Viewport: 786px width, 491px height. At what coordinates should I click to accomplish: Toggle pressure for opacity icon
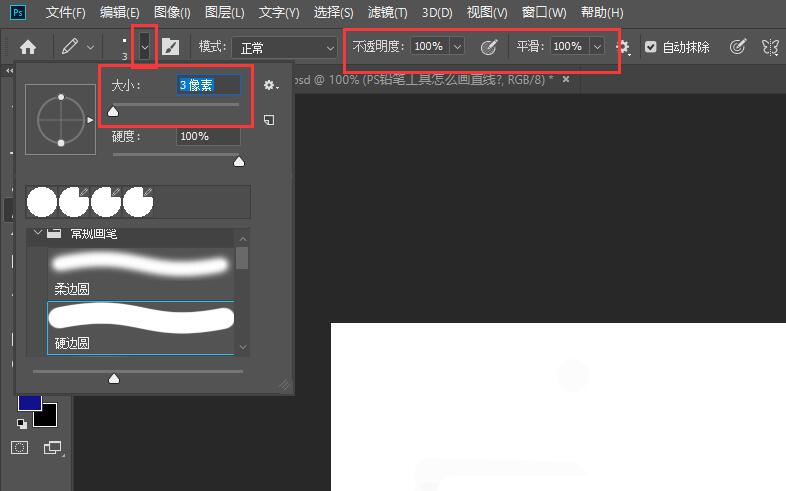click(x=489, y=47)
